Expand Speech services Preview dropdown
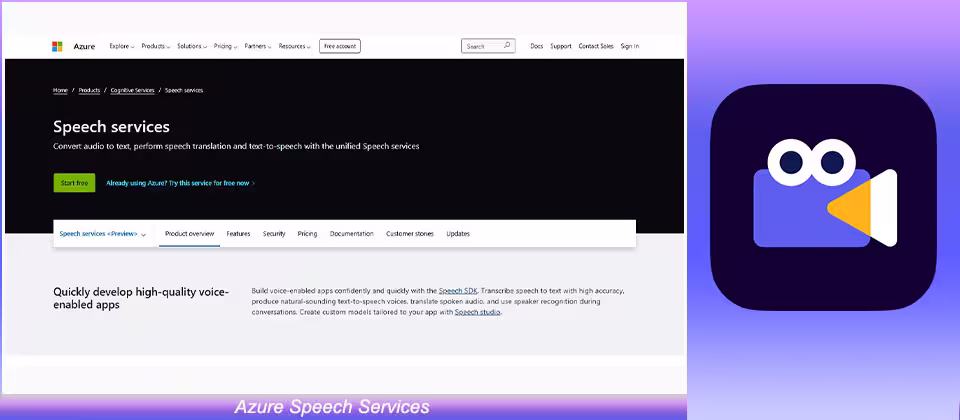Image resolution: width=960 pixels, height=420 pixels. tap(103, 234)
